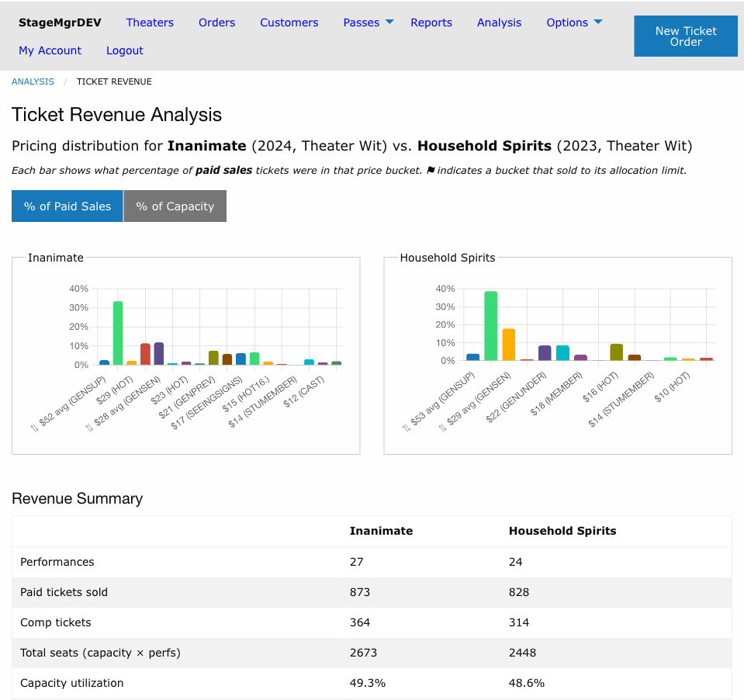Open the Orders page
The height and width of the screenshot is (700, 744).
[x=217, y=23]
